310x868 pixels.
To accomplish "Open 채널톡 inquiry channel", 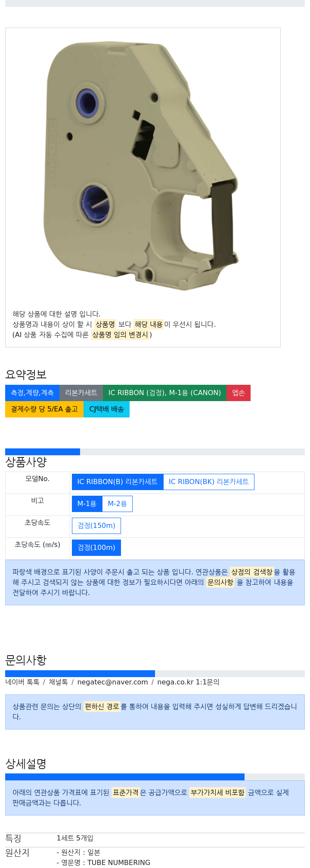I will tap(58, 682).
